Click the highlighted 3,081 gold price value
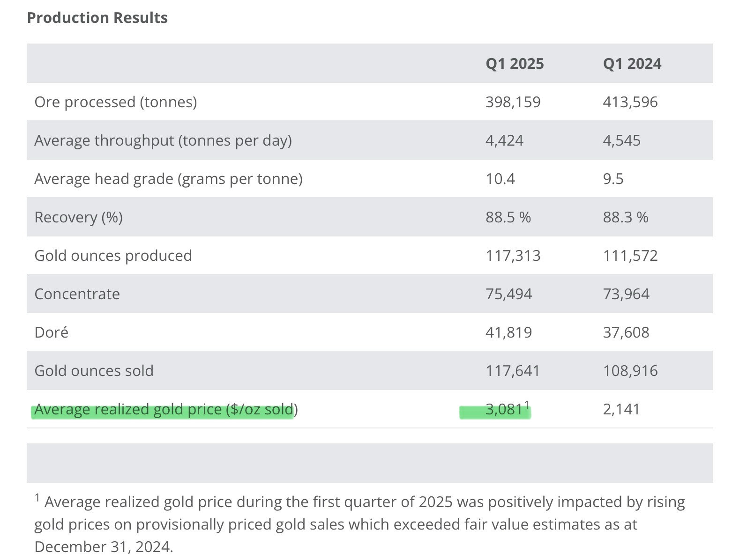 click(x=504, y=410)
